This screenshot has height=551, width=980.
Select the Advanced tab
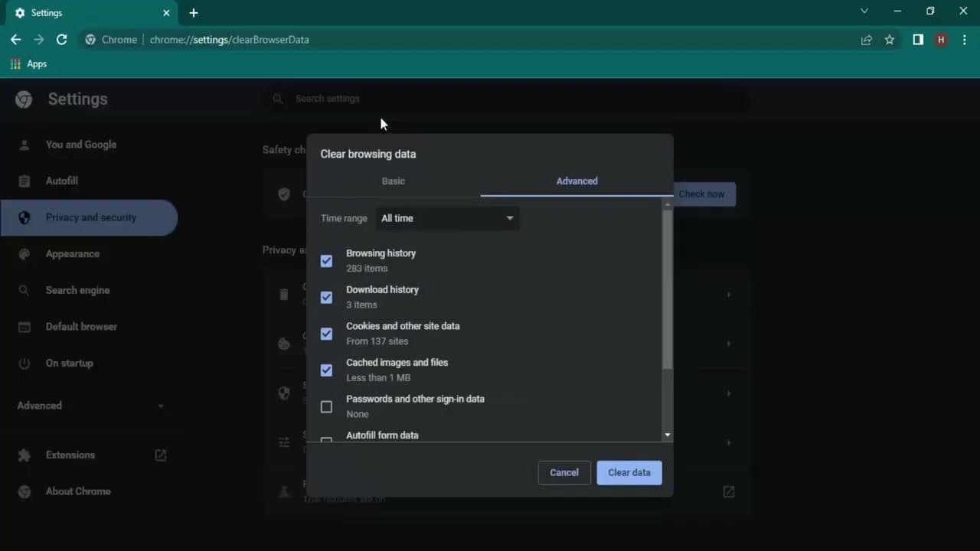click(x=577, y=181)
